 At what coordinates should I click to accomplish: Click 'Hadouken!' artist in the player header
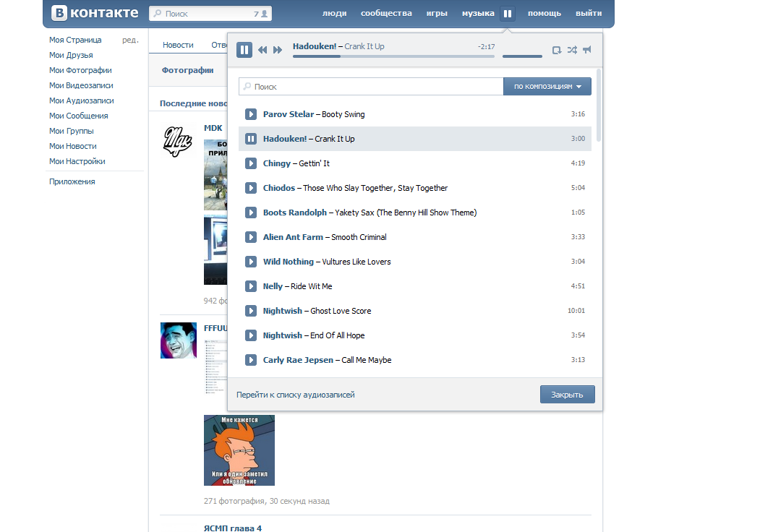click(x=315, y=46)
